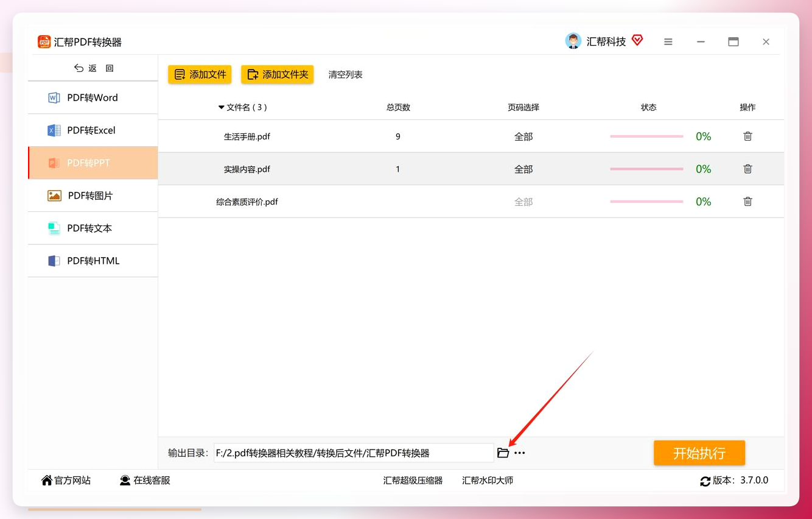
Task: Switch to PDF转Word tab
Action: [93, 97]
